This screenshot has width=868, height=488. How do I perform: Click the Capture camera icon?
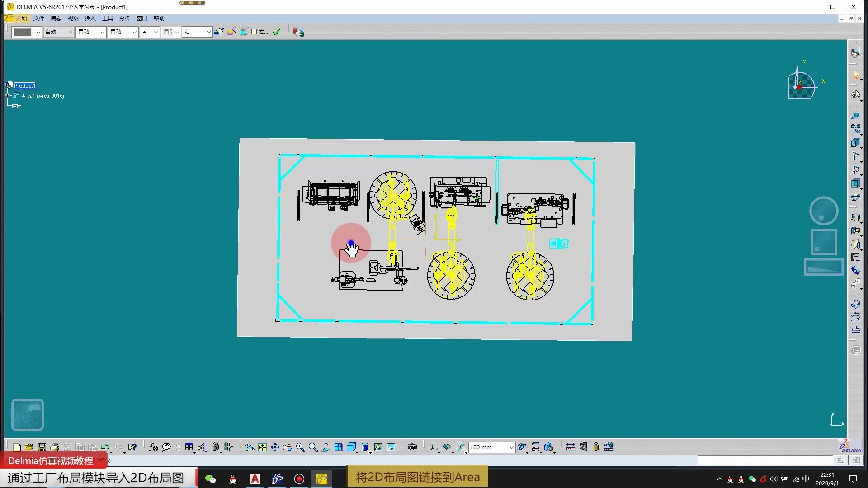coord(412,447)
